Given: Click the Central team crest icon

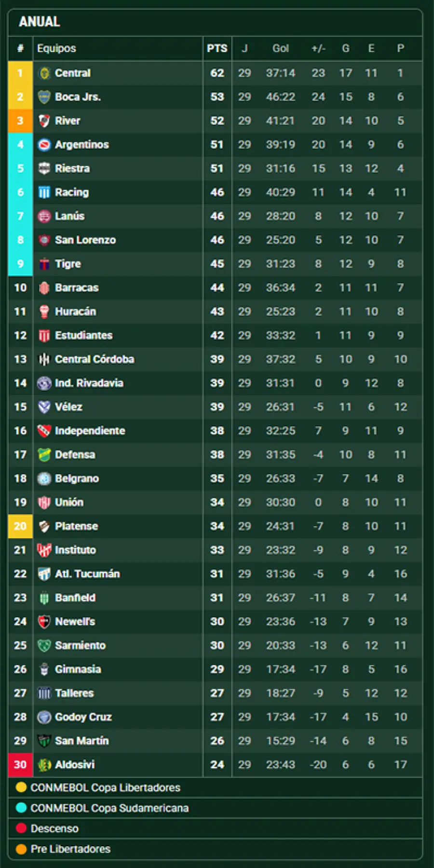Looking at the screenshot, I should 44,73.
